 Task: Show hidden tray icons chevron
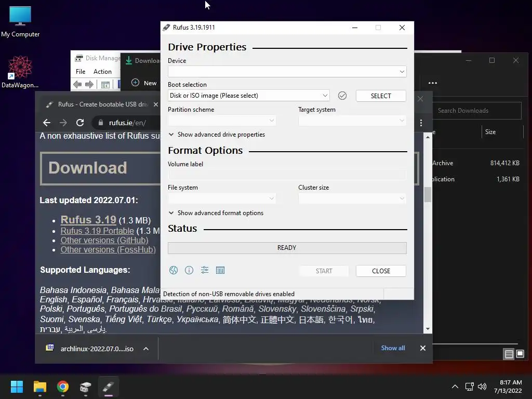coord(455,387)
